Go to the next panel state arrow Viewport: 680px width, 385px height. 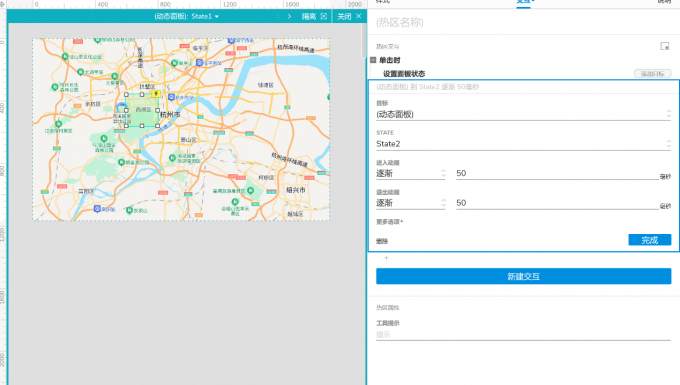coord(290,16)
